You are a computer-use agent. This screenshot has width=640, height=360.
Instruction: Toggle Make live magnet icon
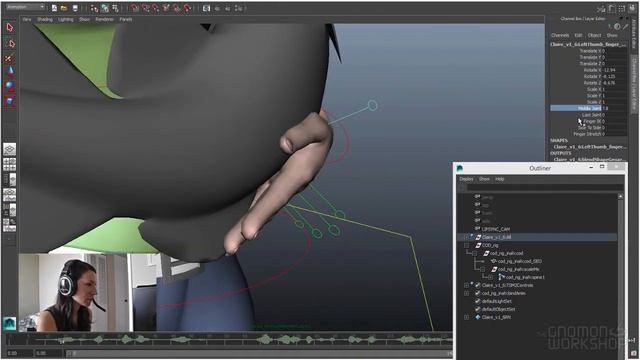click(187, 8)
